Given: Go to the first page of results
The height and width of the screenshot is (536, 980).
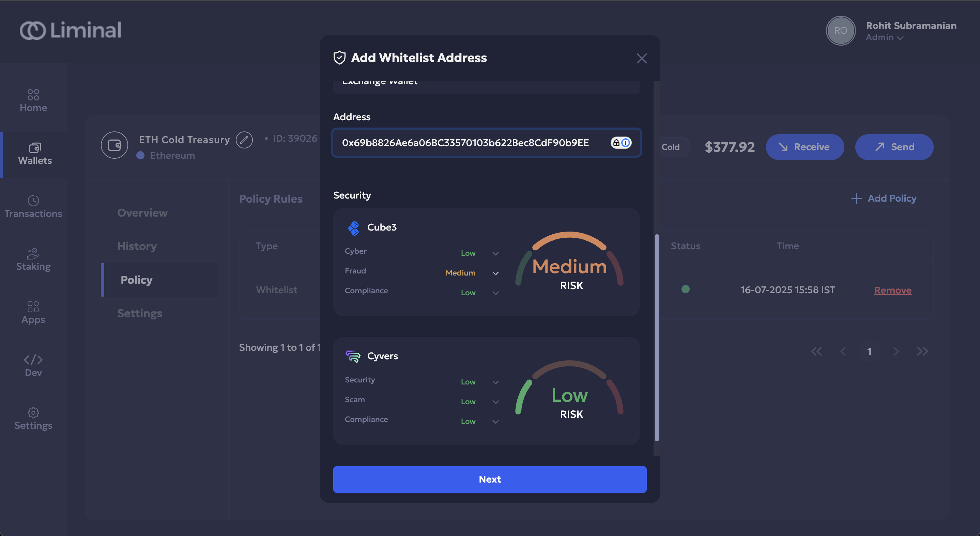Looking at the screenshot, I should pyautogui.click(x=816, y=351).
